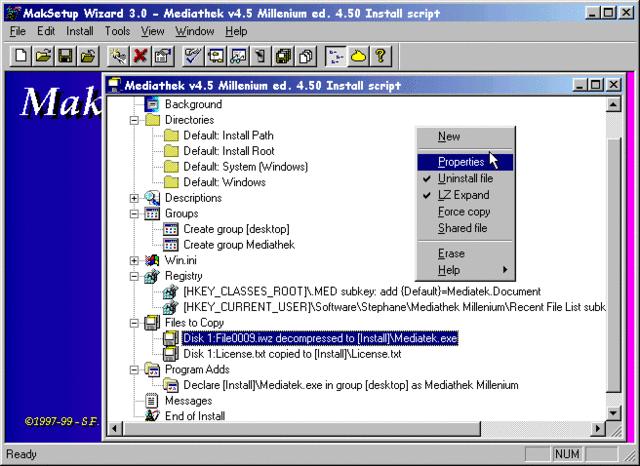The width and height of the screenshot is (640, 466).
Task: Click the eyeglasses preview toolbar icon
Action: click(x=238, y=55)
